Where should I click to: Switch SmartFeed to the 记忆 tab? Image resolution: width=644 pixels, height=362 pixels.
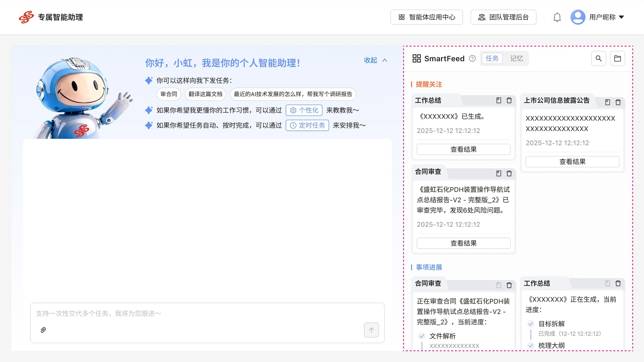(516, 59)
